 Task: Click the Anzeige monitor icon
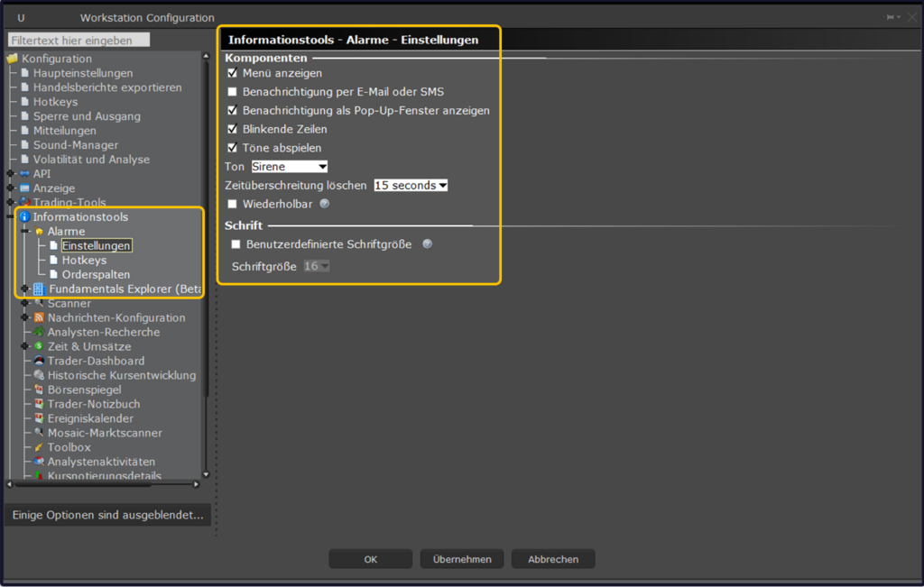tap(24, 188)
